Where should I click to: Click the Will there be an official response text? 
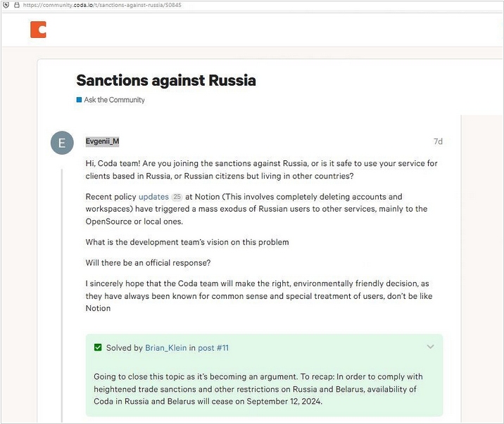click(x=148, y=263)
